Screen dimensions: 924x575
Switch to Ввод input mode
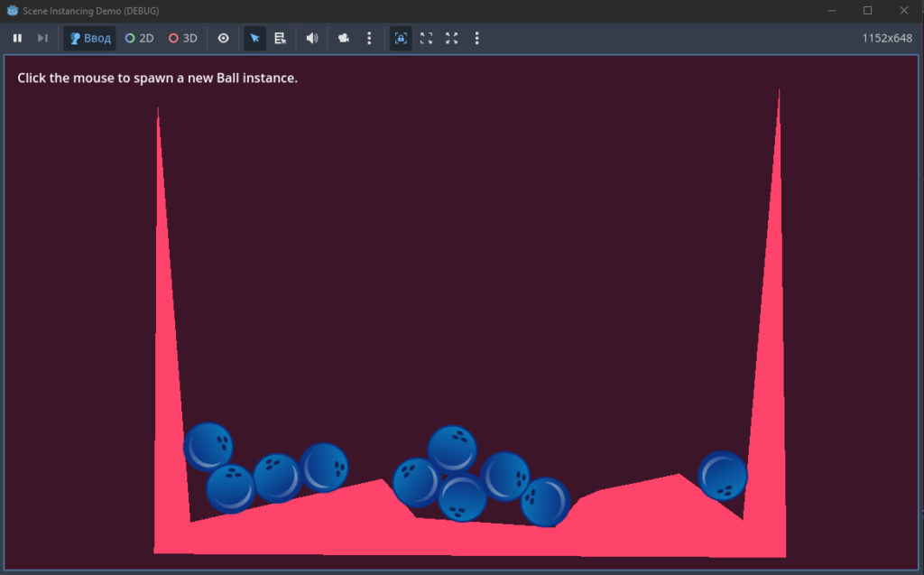[x=89, y=38]
